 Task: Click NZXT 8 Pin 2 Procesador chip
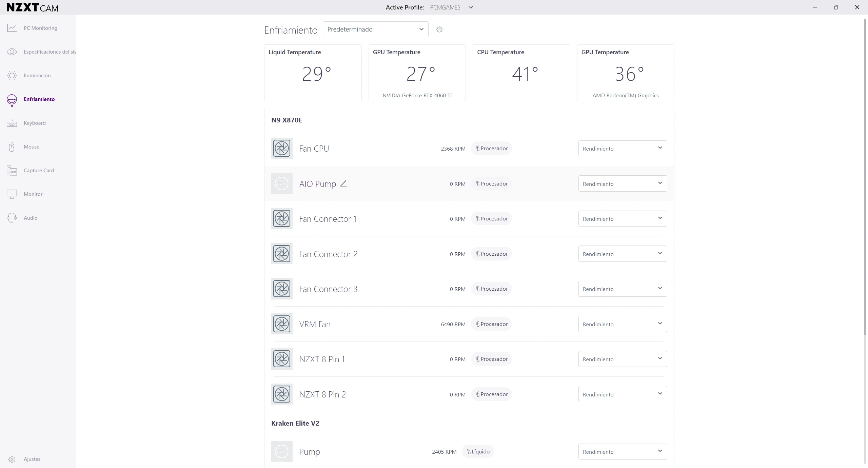tap(491, 394)
